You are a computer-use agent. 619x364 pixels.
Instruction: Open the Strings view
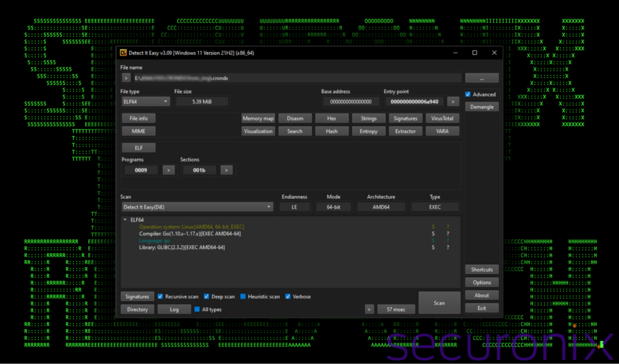(x=369, y=118)
